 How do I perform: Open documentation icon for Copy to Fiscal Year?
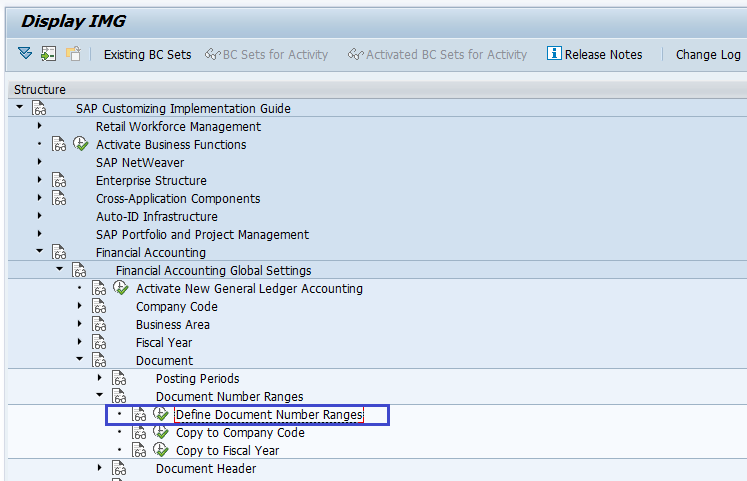[x=139, y=450]
